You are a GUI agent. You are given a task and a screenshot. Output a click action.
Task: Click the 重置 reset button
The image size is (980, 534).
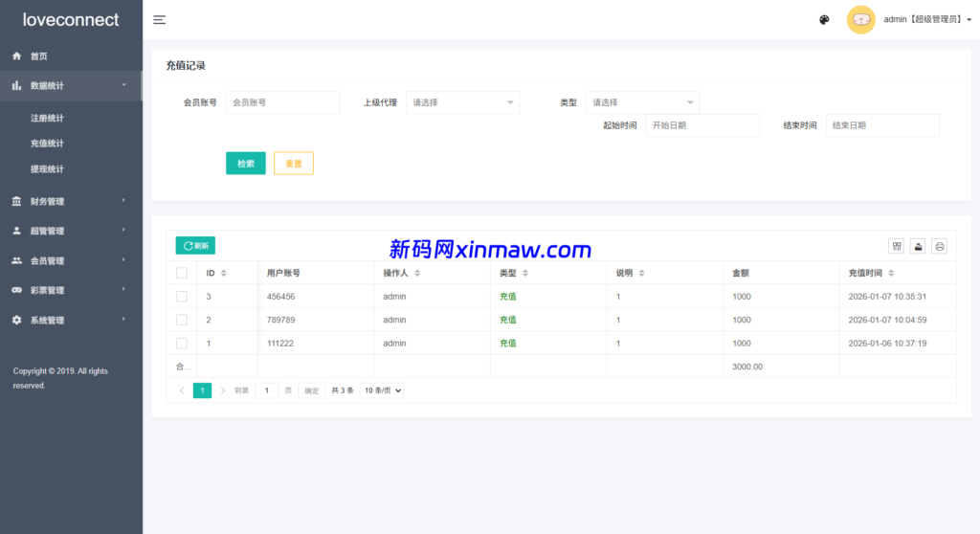[294, 164]
